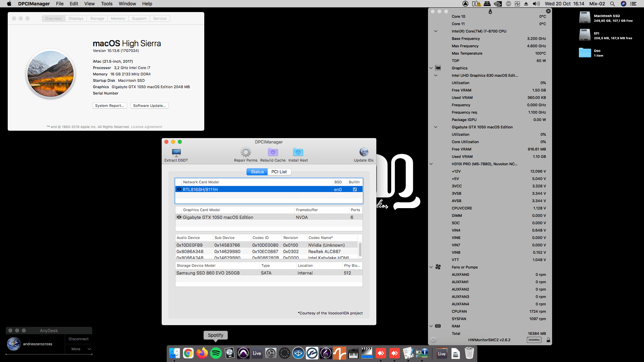Viewport: 644px width, 362px height.
Task: Click the lock icon in HWMonitor footer
Action: tap(548, 340)
